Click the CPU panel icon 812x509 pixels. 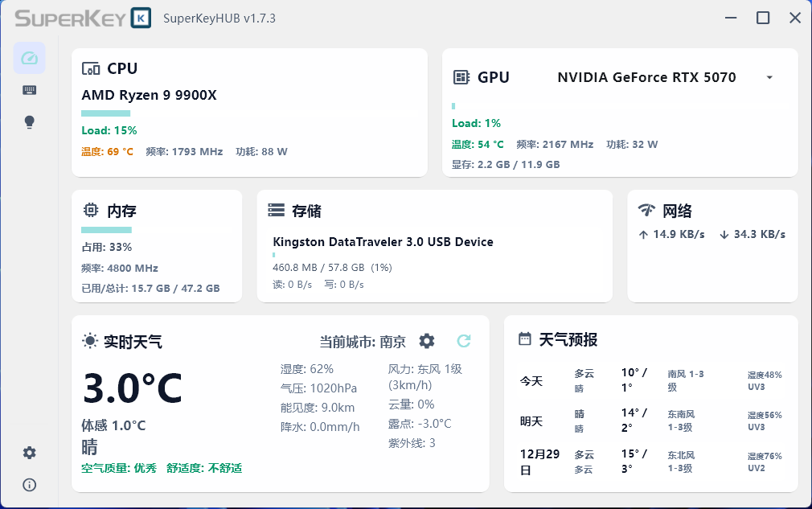[91, 69]
